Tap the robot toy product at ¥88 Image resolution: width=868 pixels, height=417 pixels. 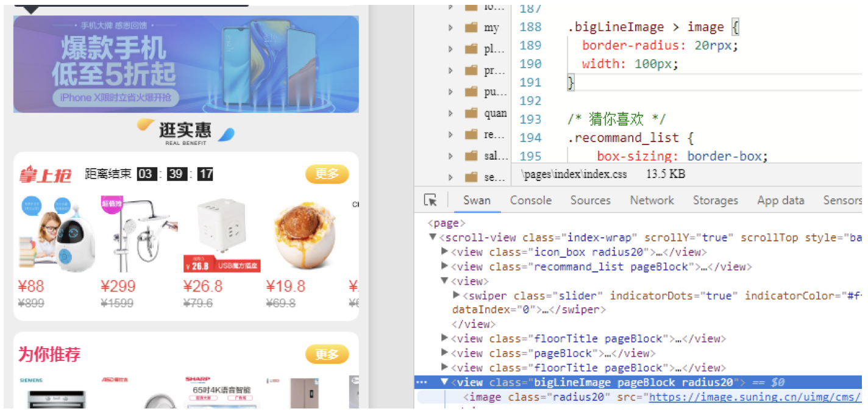(58, 235)
